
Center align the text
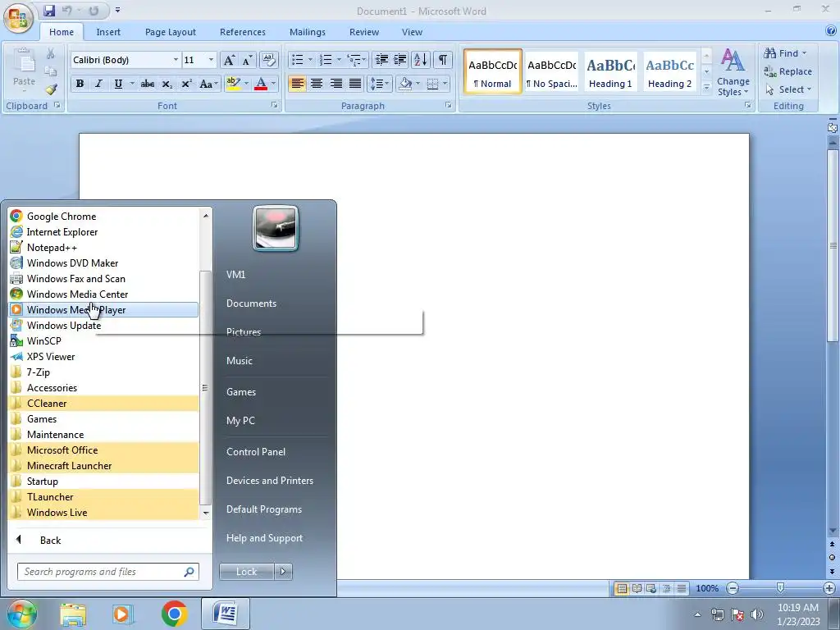(317, 84)
